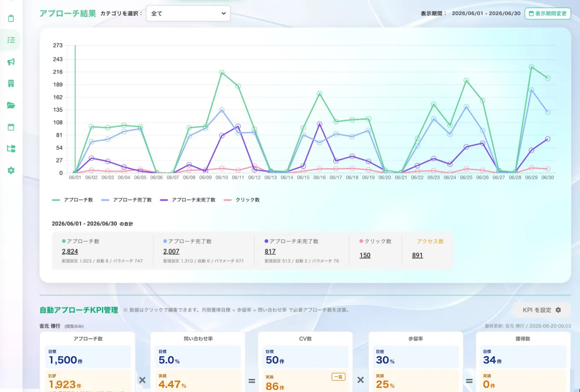Open the clipboard icon in sidebar
Viewport: 580px width, 392px height.
click(x=11, y=18)
